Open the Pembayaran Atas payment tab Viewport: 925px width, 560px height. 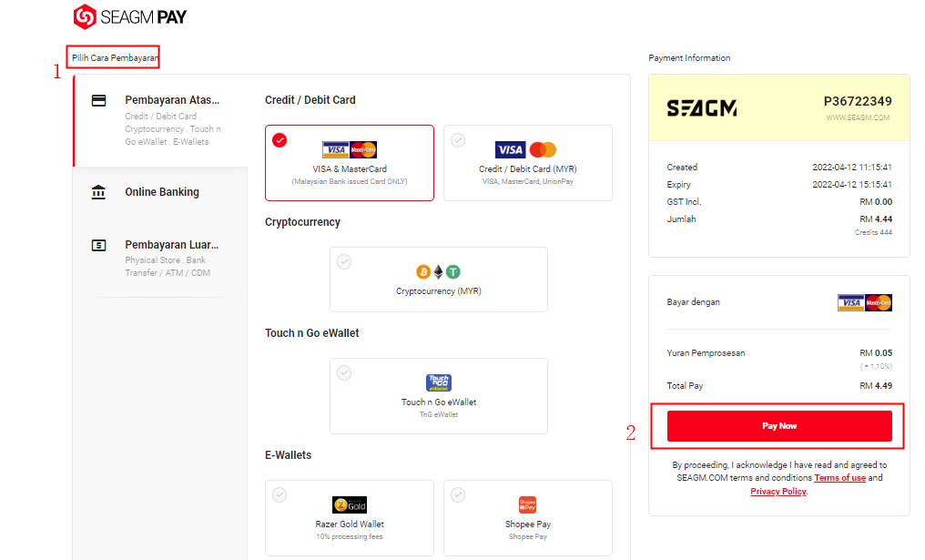coord(160,120)
